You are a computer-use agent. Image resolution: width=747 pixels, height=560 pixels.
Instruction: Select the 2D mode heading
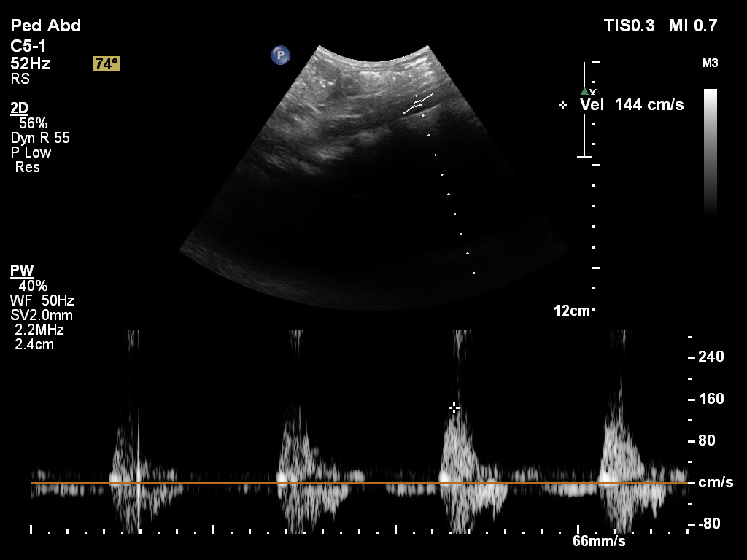[19, 108]
